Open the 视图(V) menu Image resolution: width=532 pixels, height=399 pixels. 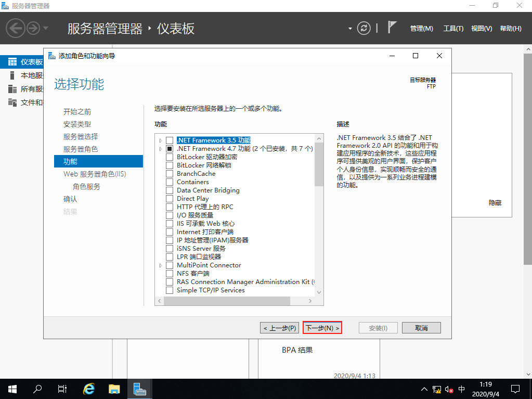(482, 29)
